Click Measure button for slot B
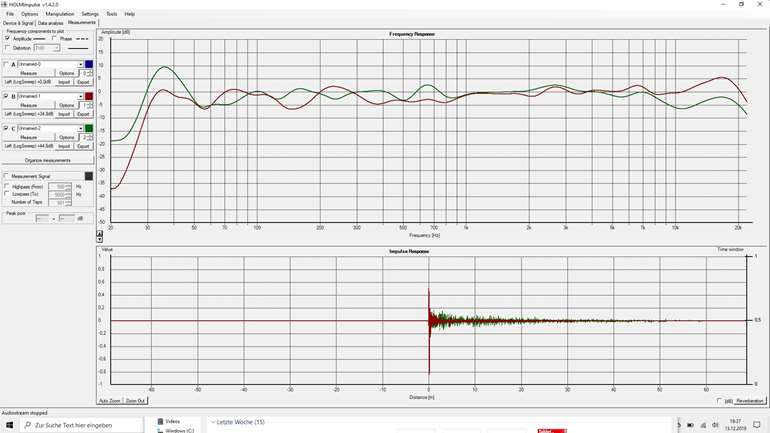 [x=28, y=105]
